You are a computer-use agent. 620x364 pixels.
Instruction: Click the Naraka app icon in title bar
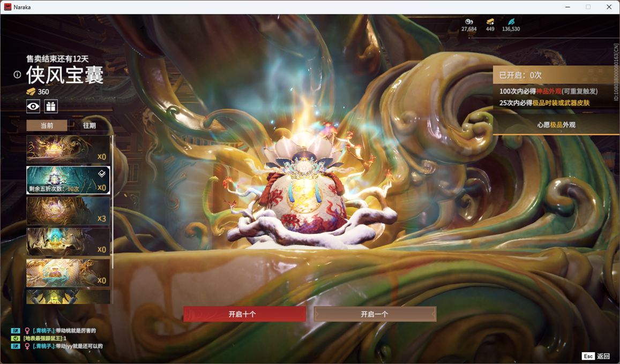tap(8, 7)
